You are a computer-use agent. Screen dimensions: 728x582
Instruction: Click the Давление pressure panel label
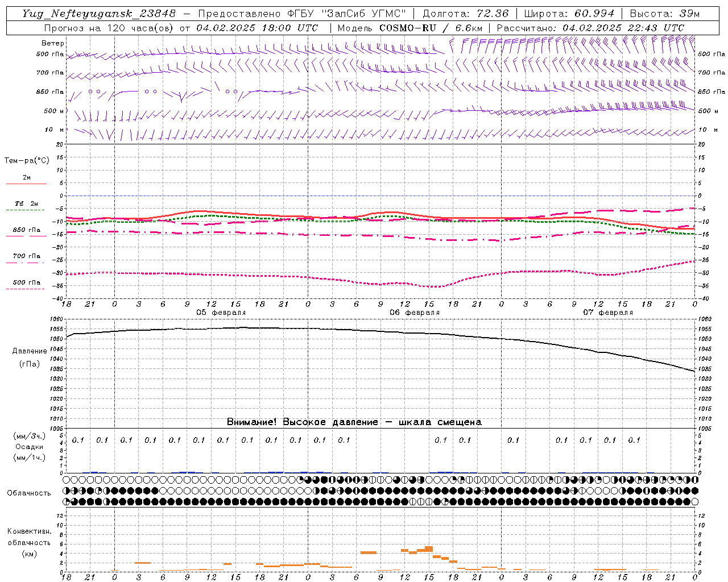tap(30, 351)
